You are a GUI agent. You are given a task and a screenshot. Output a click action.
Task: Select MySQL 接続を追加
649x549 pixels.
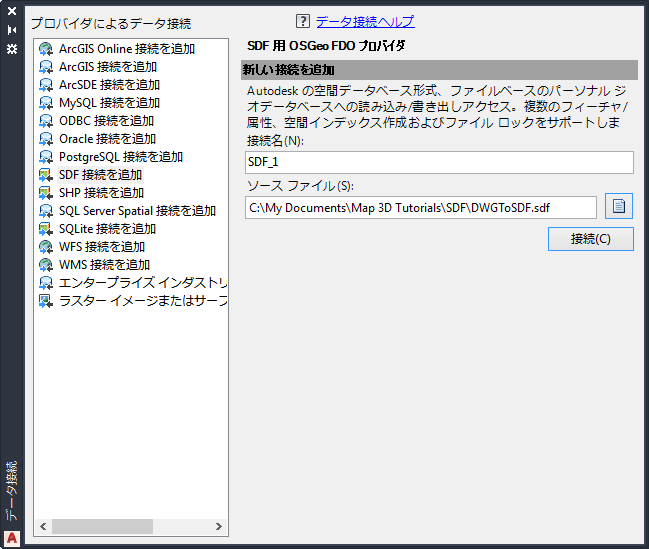109,103
